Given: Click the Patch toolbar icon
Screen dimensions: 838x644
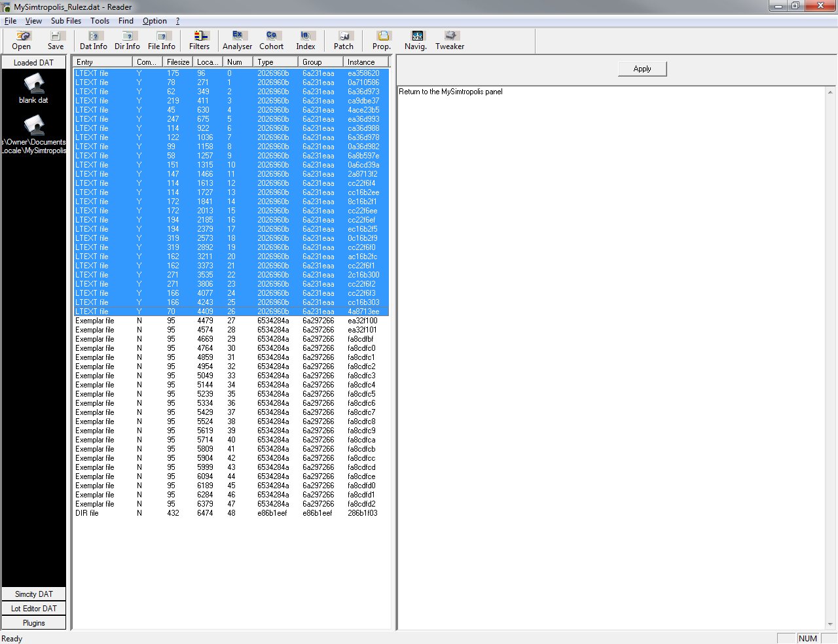Looking at the screenshot, I should tap(344, 41).
